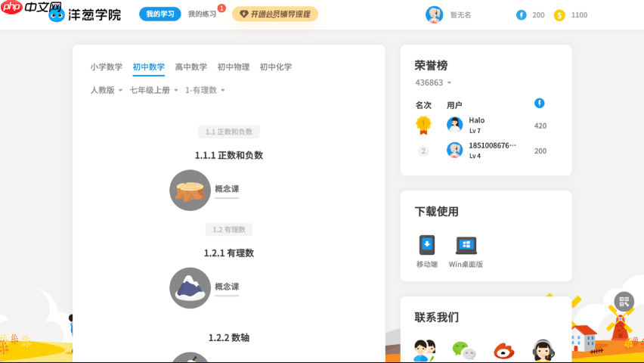Image resolution: width=644 pixels, height=363 pixels.
Task: Click the mobile app download icon
Action: pos(427,246)
